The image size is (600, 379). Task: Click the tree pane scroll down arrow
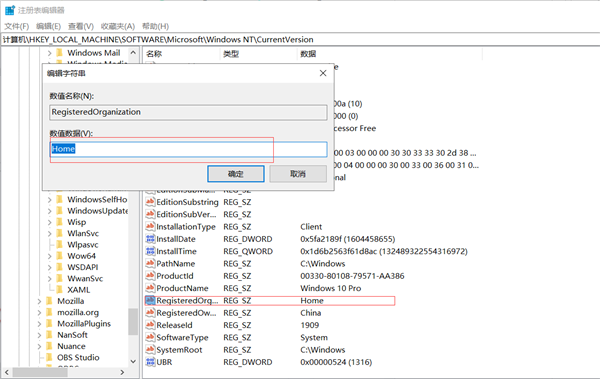pos(133,361)
